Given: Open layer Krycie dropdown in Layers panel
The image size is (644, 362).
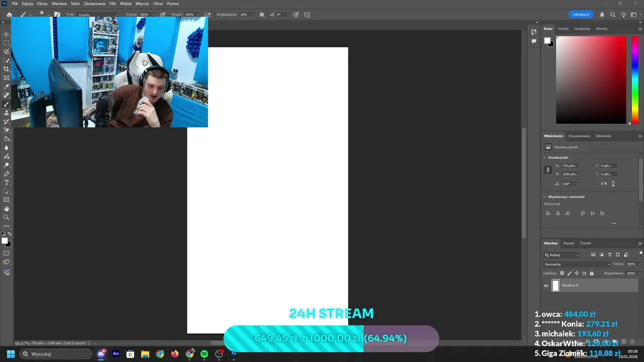Looking at the screenshot, I should pyautogui.click(x=639, y=264).
